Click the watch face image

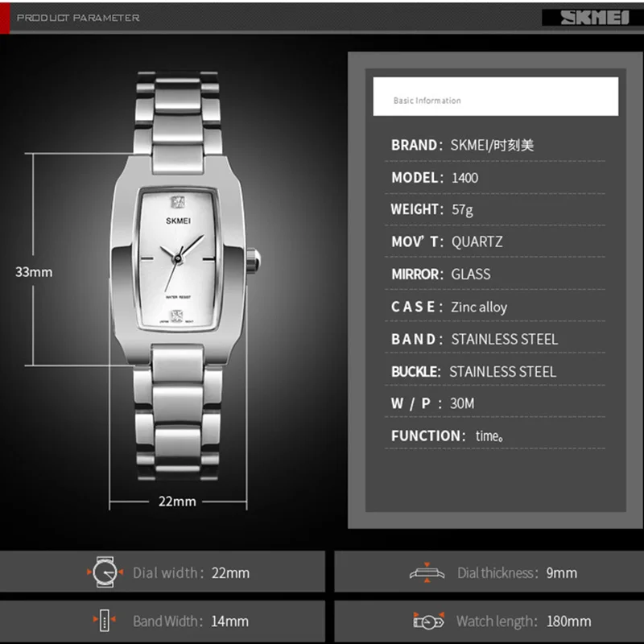tap(178, 259)
